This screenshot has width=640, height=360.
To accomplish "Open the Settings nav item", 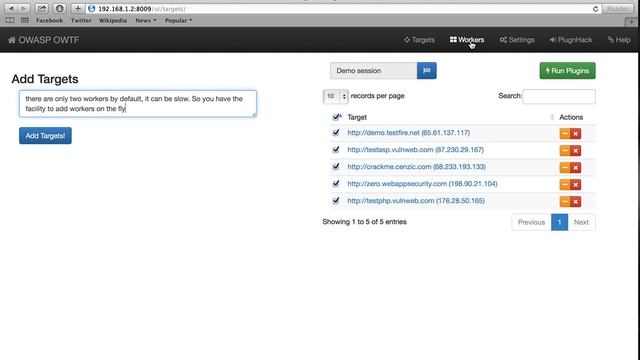I will (517, 40).
